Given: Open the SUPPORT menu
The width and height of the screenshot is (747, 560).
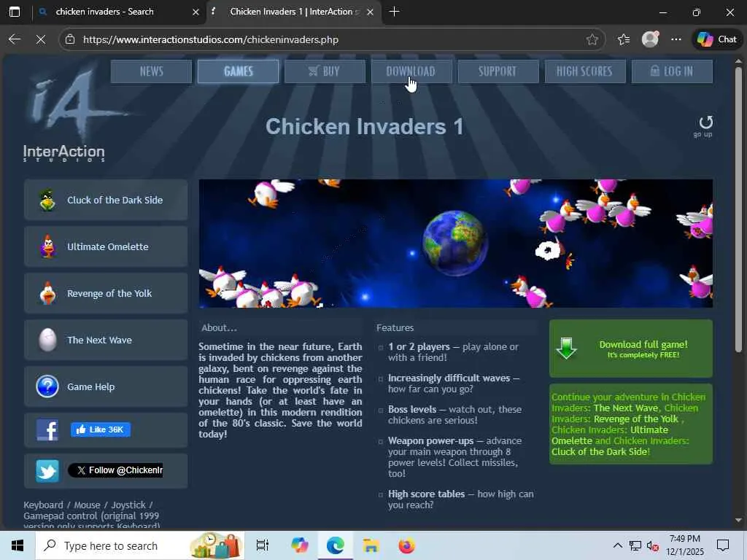Looking at the screenshot, I should [x=498, y=71].
